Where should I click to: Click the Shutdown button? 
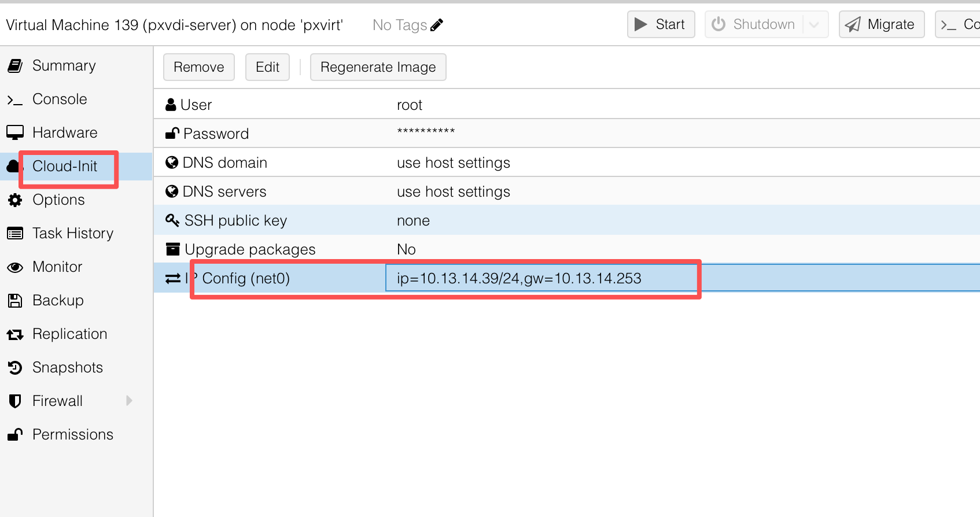coord(754,24)
